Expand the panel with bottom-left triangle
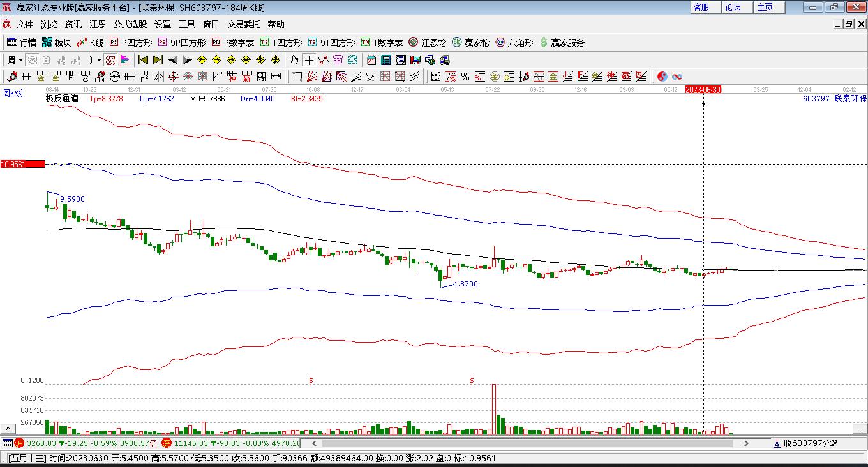The width and height of the screenshot is (868, 467). (x=8, y=429)
